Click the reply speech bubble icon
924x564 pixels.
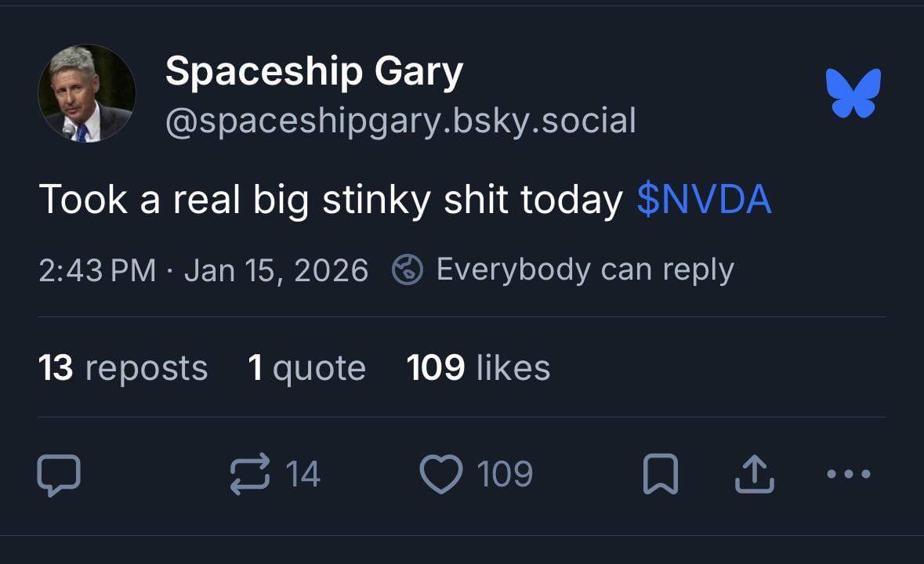pos(59,475)
